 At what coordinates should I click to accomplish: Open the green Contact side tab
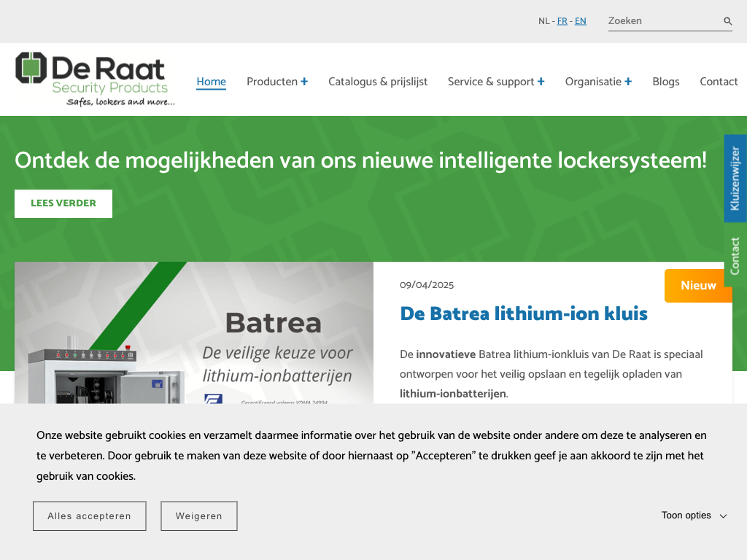735,256
